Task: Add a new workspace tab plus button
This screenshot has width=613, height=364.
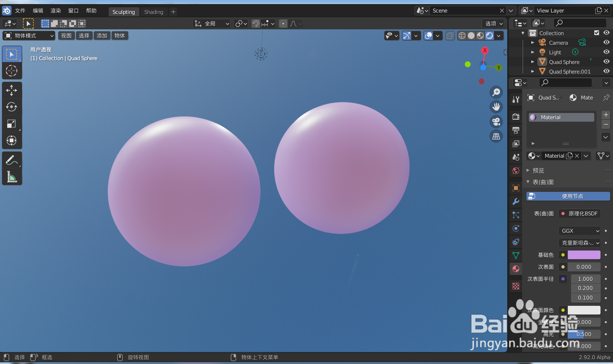Action: coord(174,12)
